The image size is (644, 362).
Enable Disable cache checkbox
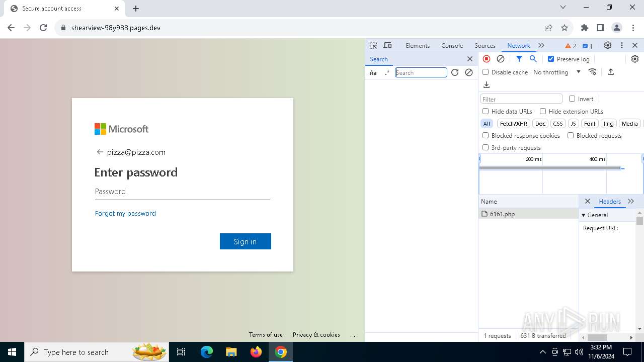pyautogui.click(x=486, y=72)
